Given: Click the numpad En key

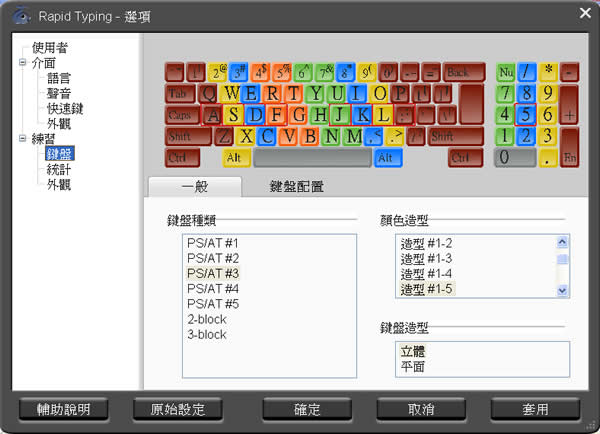Looking at the screenshot, I should point(569,147).
